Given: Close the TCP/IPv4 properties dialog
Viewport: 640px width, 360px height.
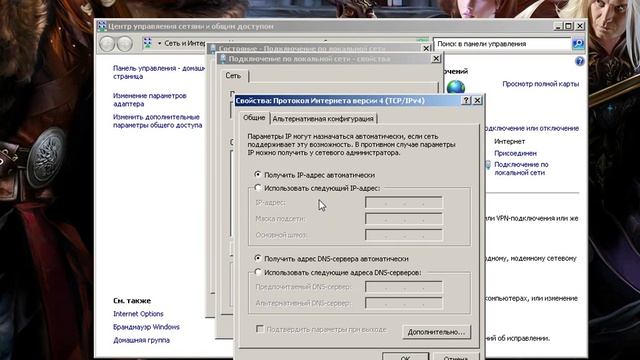Looking at the screenshot, I should pyautogui.click(x=477, y=100).
